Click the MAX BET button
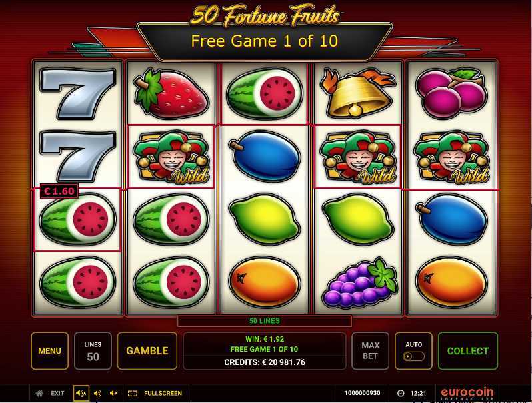Screen dimensions: 532x403 [x=370, y=351]
